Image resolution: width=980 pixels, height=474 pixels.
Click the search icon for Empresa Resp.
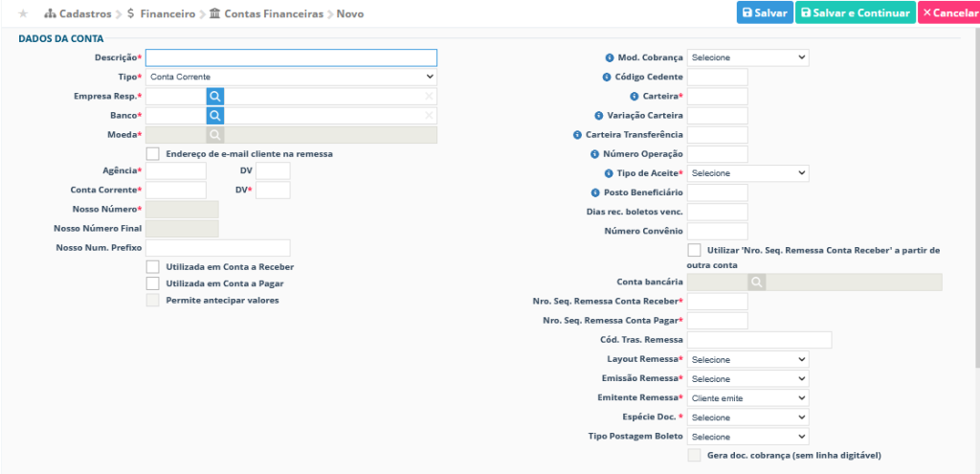pos(215,96)
